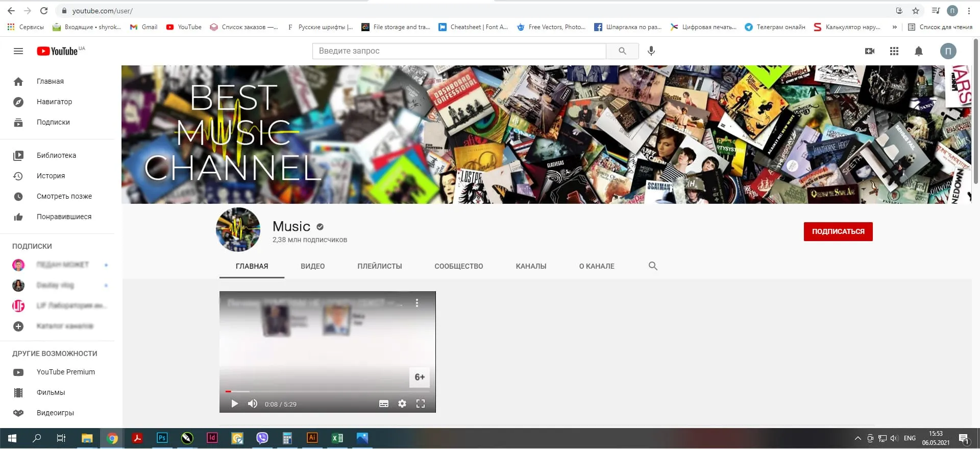Start voice search with microphone icon
The height and width of the screenshot is (449, 980).
pos(651,51)
